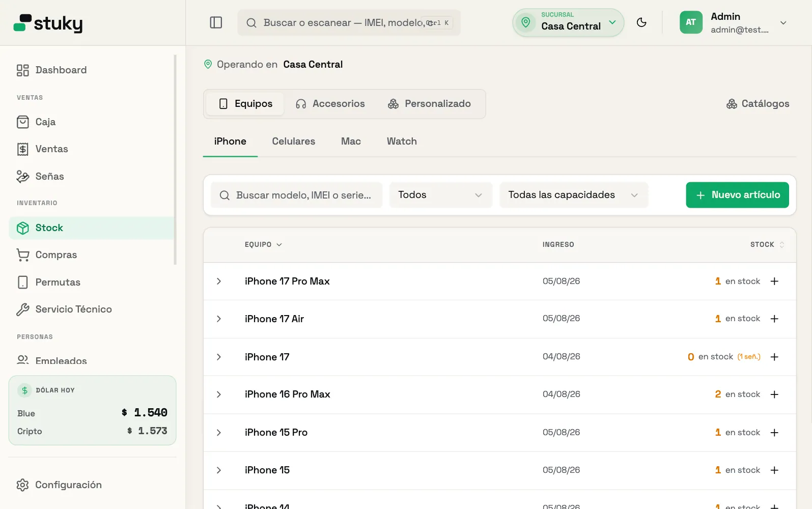
Task: Switch to the Equipos tab
Action: coord(245,104)
